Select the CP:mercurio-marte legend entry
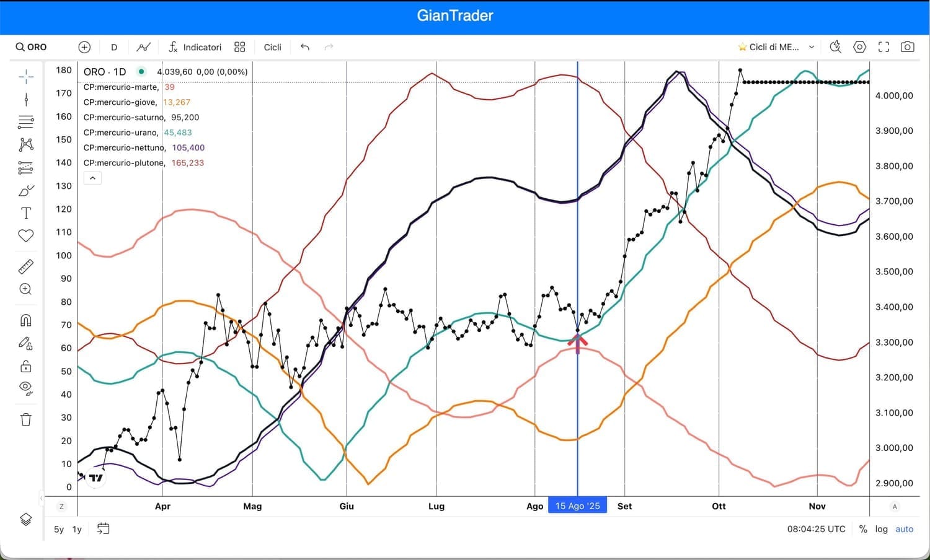The width and height of the screenshot is (930, 560). [129, 87]
